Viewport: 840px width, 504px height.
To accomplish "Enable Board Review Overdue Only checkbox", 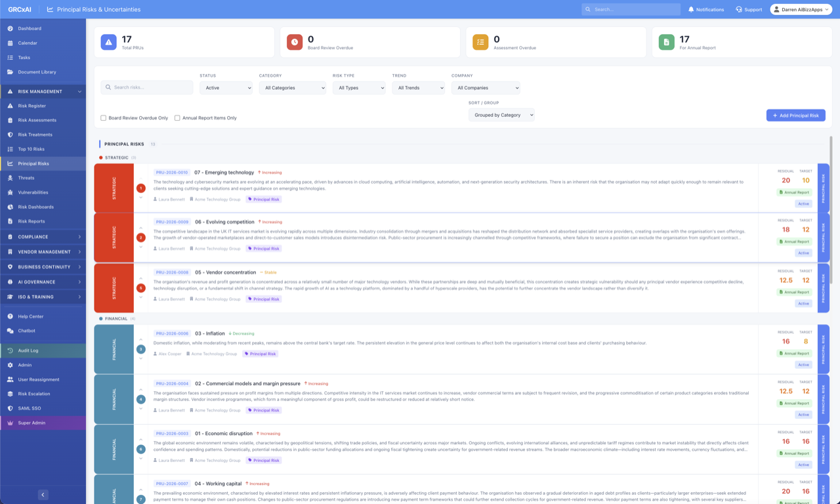I will pyautogui.click(x=103, y=118).
